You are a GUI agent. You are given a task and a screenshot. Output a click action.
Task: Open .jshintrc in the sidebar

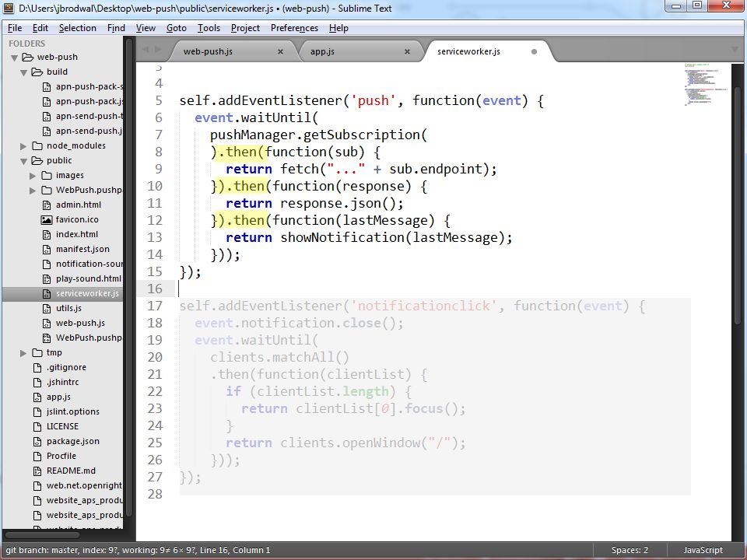pyautogui.click(x=62, y=382)
